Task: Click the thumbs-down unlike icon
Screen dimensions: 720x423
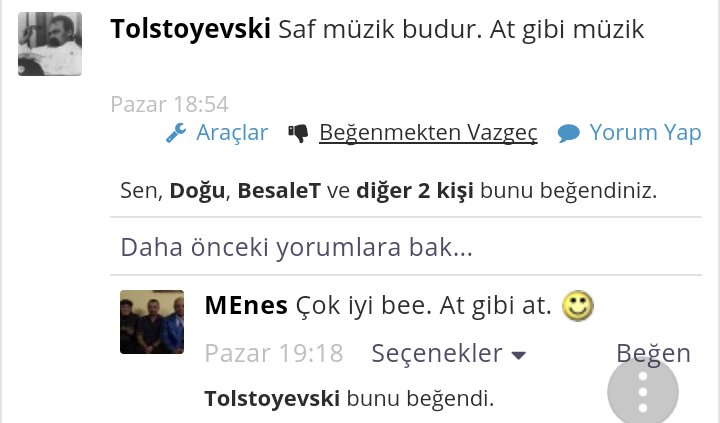Action: [298, 133]
